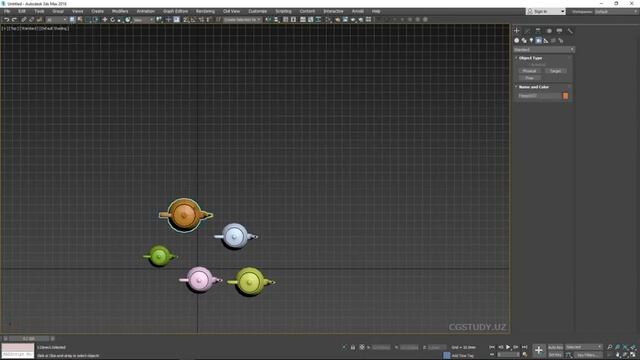
Task: Open the Graph Editors menu
Action: 176,11
